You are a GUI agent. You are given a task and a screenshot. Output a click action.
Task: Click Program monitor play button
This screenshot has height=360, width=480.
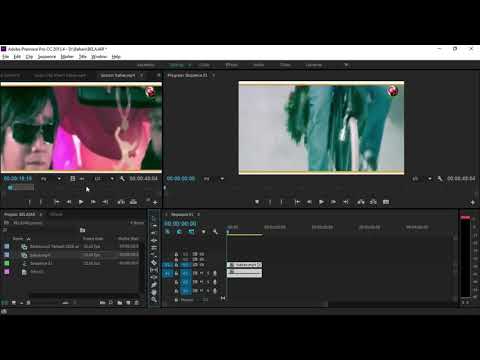pyautogui.click(x=321, y=202)
